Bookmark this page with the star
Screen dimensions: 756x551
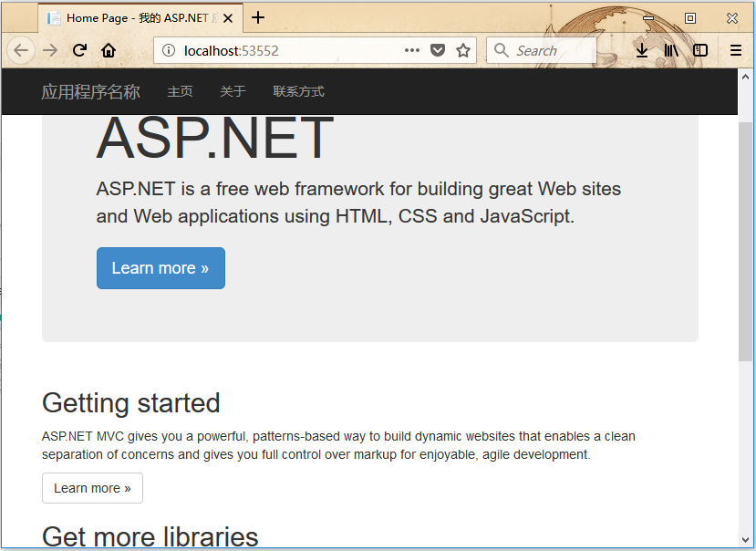pos(463,51)
